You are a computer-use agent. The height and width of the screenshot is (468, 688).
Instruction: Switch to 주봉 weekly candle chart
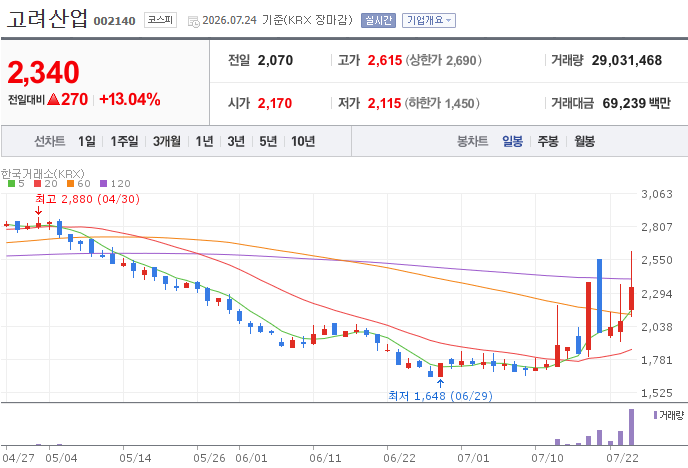click(548, 141)
